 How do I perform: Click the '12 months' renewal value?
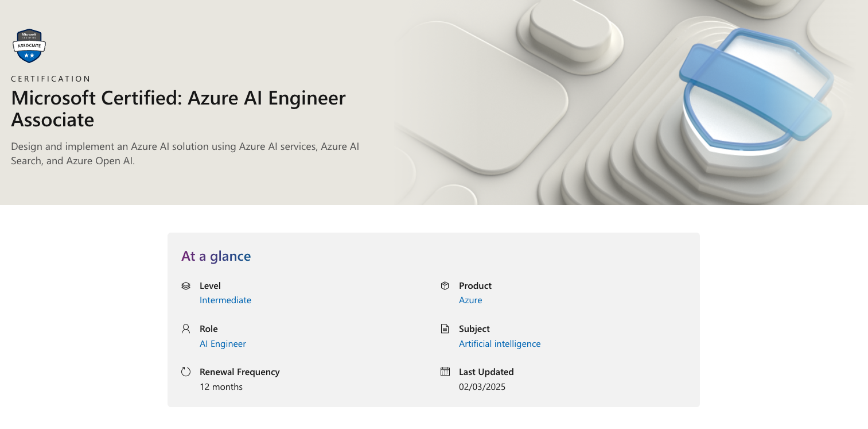221,387
